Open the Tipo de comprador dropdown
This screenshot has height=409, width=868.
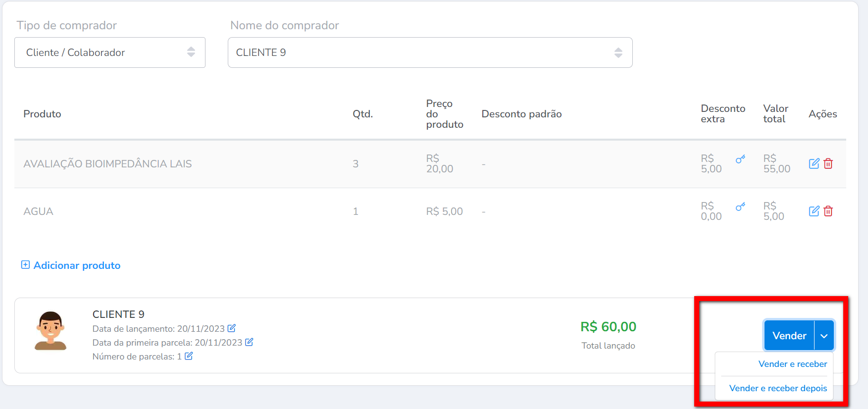tap(110, 52)
